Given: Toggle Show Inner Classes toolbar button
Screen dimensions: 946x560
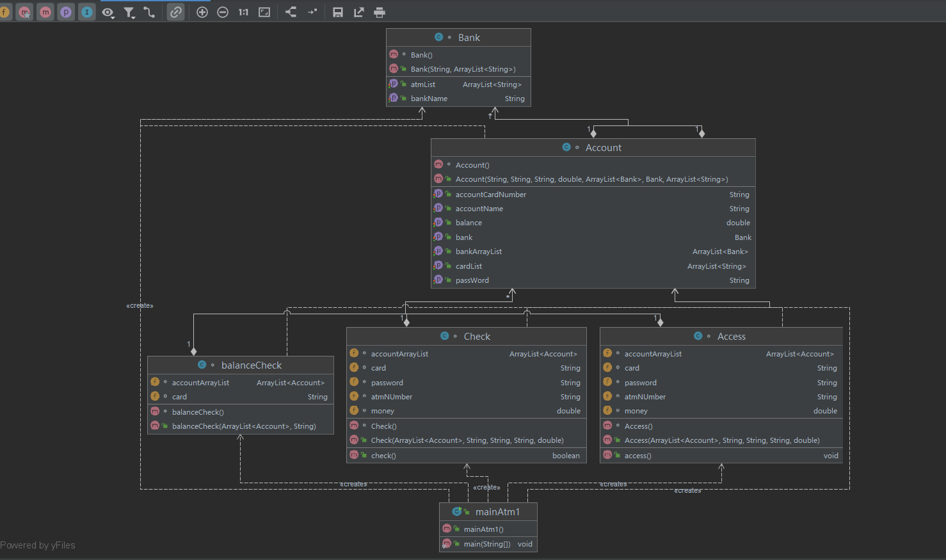Looking at the screenshot, I should tap(87, 12).
